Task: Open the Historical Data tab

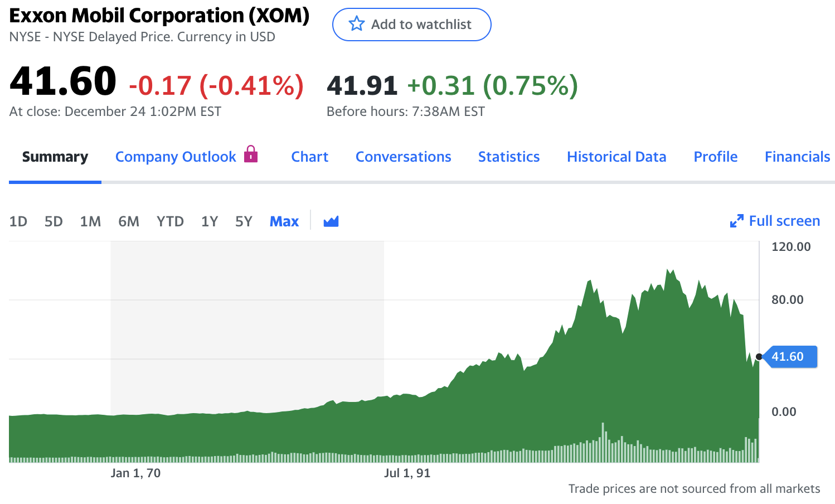Action: pos(616,157)
